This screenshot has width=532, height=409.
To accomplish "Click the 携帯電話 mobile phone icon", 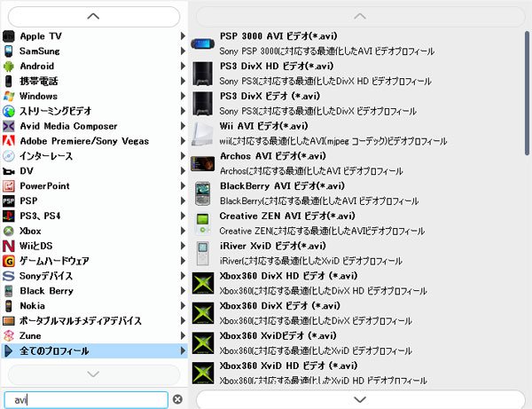I will (9, 81).
